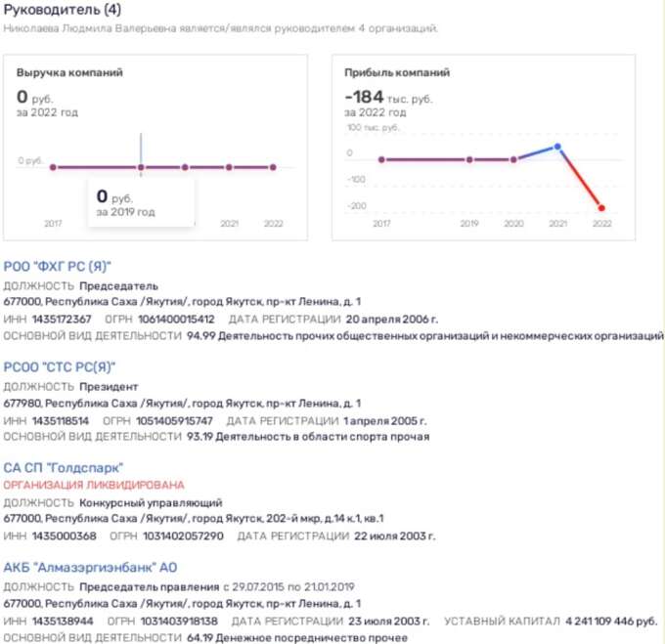The width and height of the screenshot is (665, 644).
Task: Click the "Выручка компаний" chart title
Action: [x=69, y=73]
